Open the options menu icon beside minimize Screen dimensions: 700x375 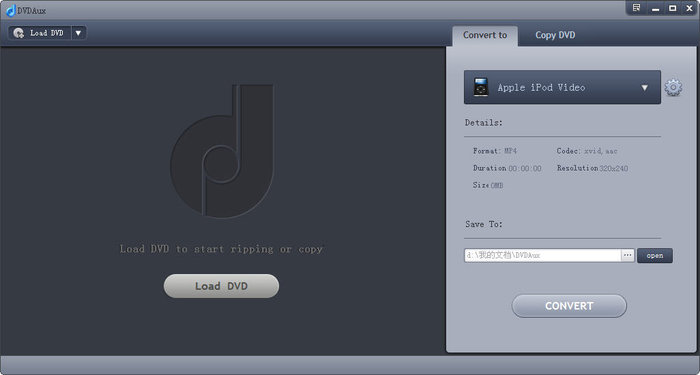(637, 8)
